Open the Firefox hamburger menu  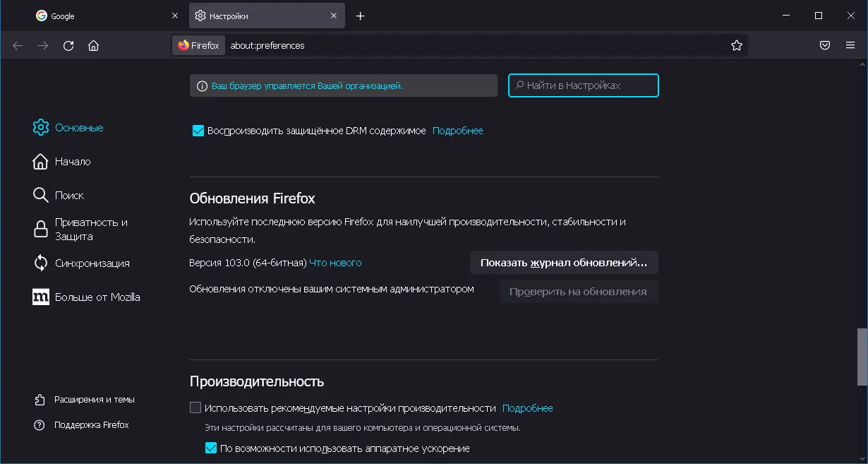[x=850, y=46]
